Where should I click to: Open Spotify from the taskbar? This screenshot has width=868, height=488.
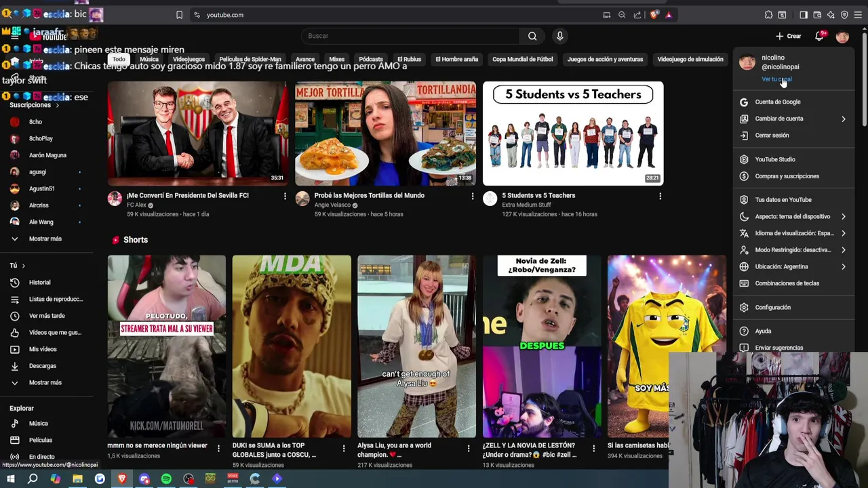coord(166,479)
